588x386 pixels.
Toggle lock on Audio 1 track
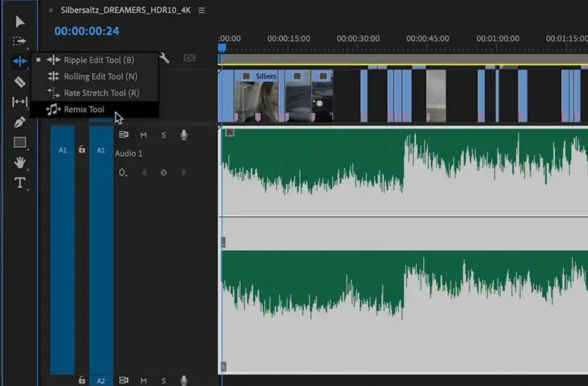82,149
